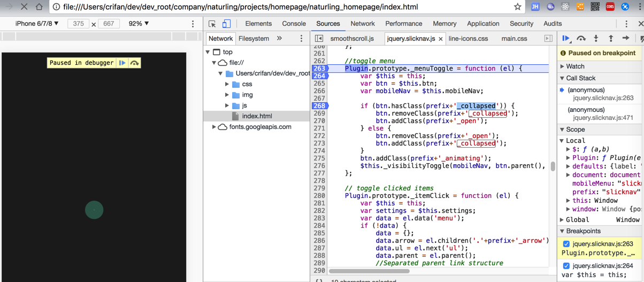Image resolution: width=644 pixels, height=282 pixels.
Task: Open DevTools customize menu (three dots)
Action: coord(626,24)
